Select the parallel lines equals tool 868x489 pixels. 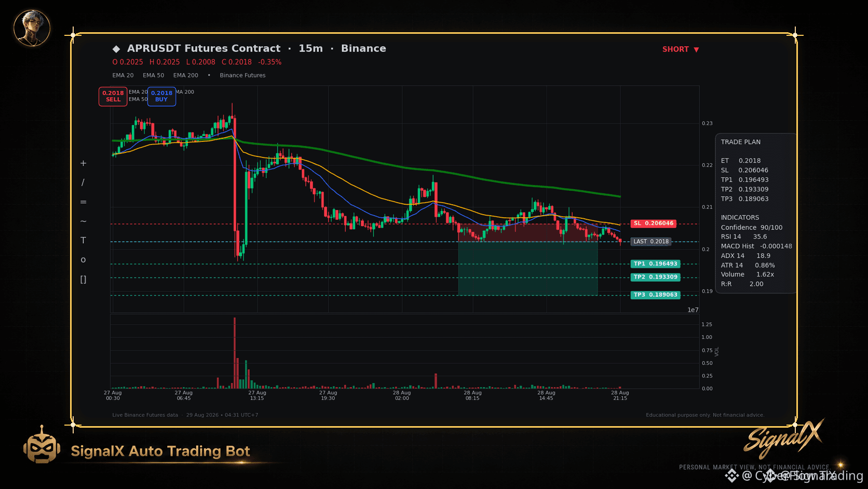[83, 202]
